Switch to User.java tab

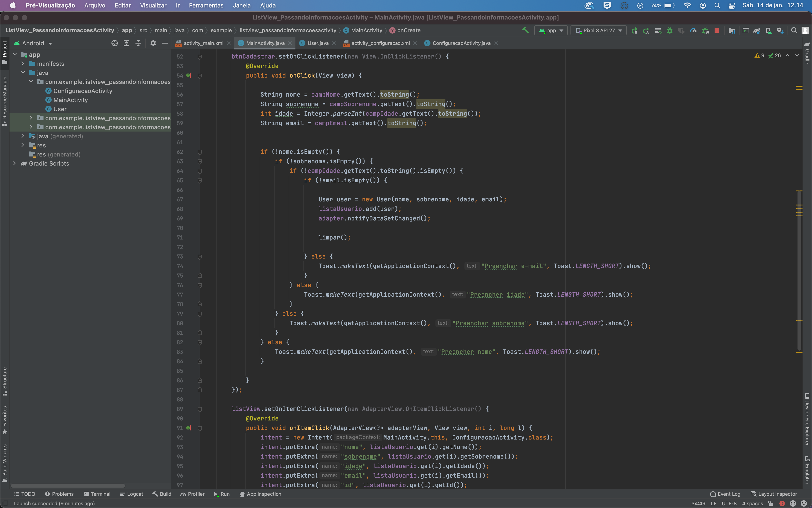click(x=318, y=43)
